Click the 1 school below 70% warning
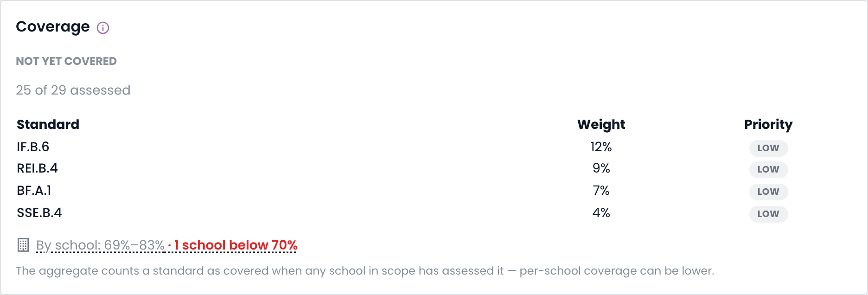 coord(236,245)
